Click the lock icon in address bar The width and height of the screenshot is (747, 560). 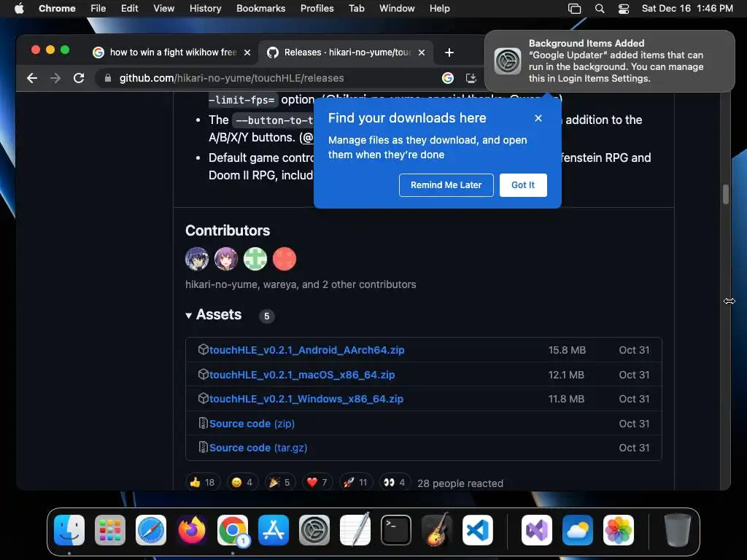click(108, 78)
